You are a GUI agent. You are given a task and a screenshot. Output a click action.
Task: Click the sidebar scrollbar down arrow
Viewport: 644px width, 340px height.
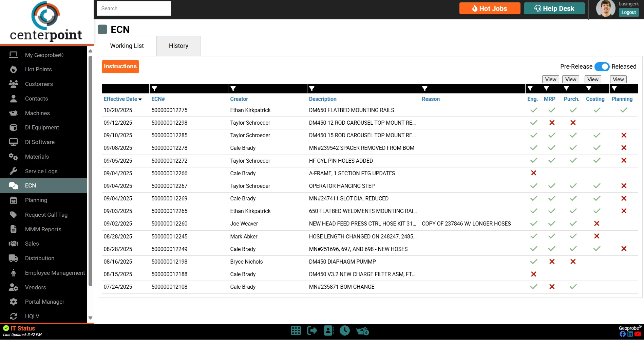[x=90, y=318]
